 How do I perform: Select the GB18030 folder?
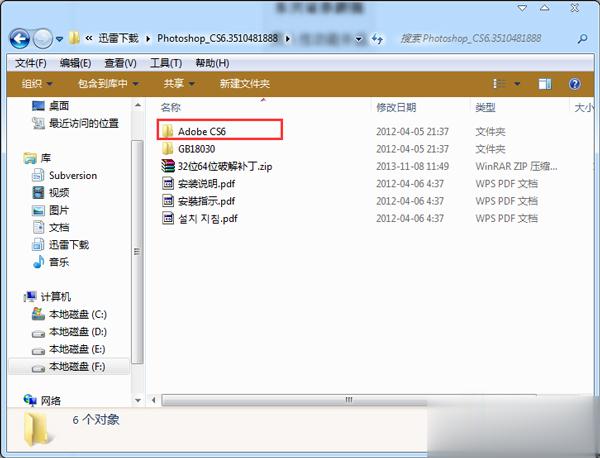(x=196, y=149)
